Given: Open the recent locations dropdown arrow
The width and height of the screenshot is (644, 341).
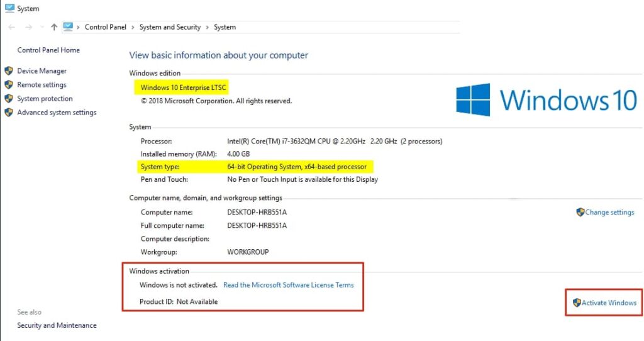Looking at the screenshot, I should pos(42,28).
